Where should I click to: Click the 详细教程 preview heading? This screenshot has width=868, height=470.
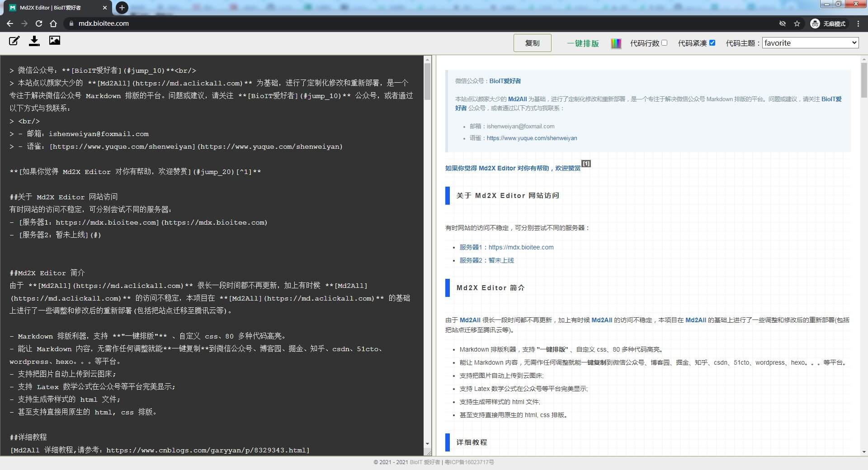(472, 442)
